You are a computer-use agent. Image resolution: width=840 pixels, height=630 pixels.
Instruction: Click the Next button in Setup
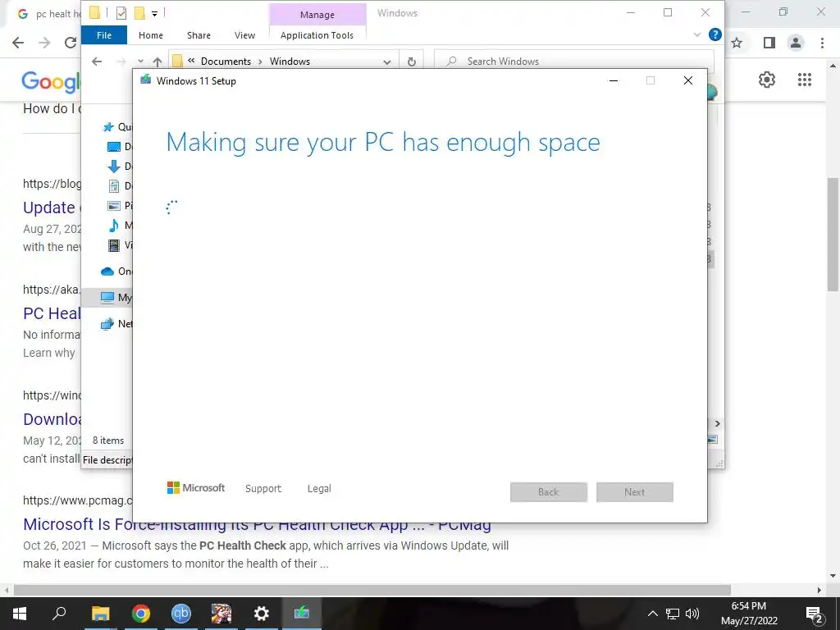coord(634,492)
